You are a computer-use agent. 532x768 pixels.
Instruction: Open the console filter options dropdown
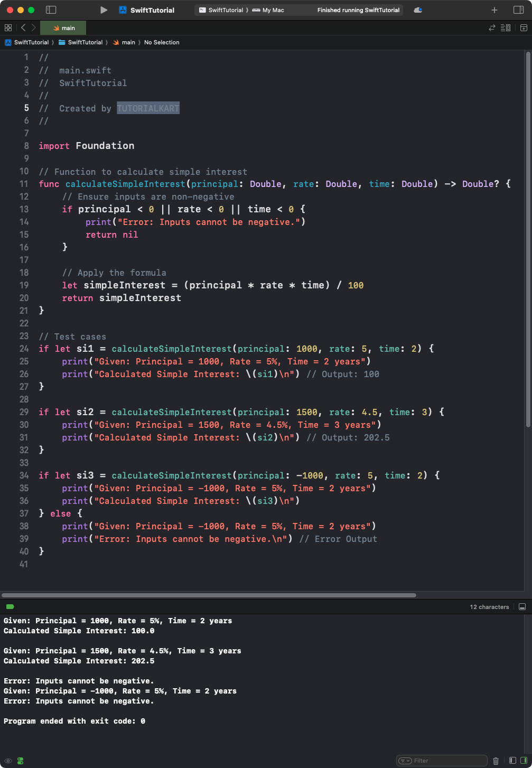point(405,760)
